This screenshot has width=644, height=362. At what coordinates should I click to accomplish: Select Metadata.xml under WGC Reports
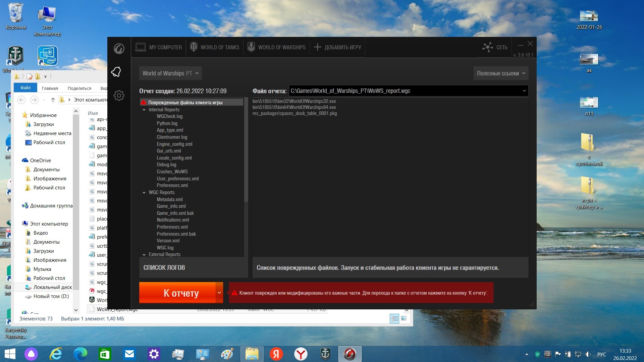tap(169, 199)
